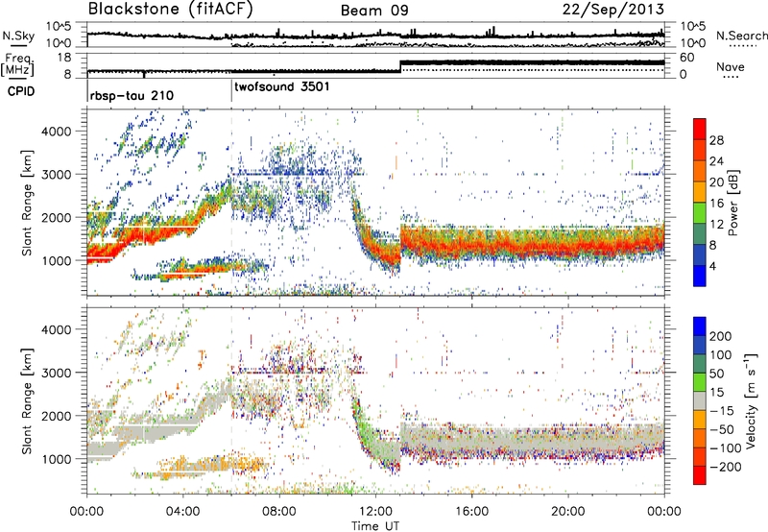Click the 'N.Sky' legend label

point(18,36)
